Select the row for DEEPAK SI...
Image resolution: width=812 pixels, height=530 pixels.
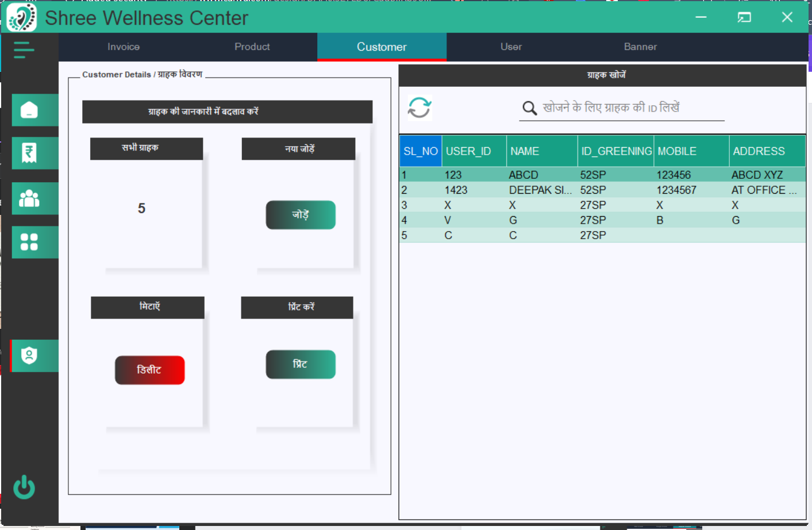(575, 190)
